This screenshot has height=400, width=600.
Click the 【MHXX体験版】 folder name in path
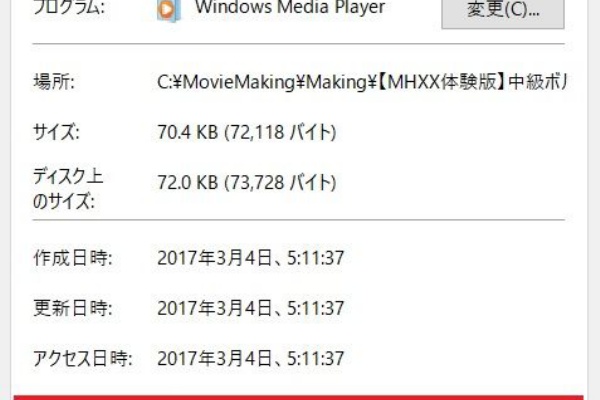click(442, 82)
